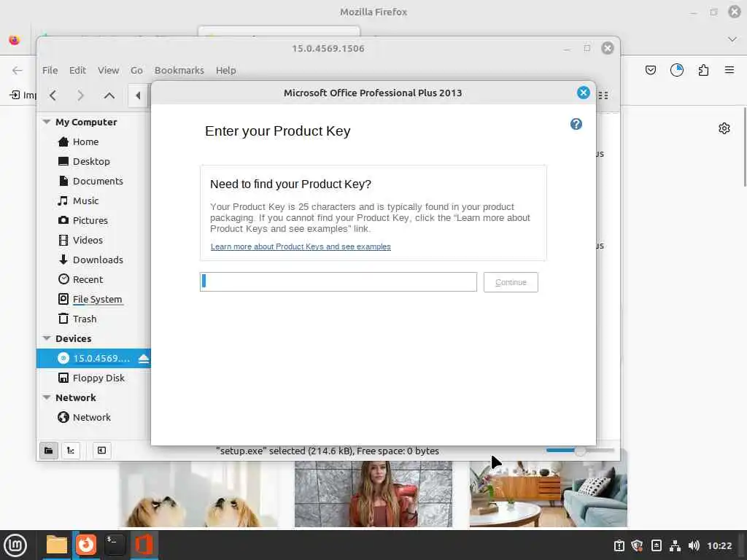Open Firefox list all tabs dropdown
This screenshot has width=747, height=560.
tap(732, 39)
